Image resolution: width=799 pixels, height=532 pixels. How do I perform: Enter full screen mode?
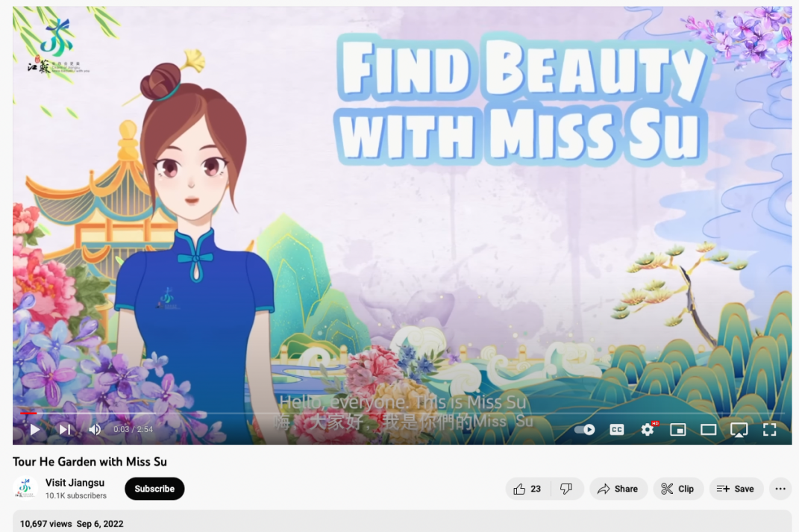click(x=769, y=430)
